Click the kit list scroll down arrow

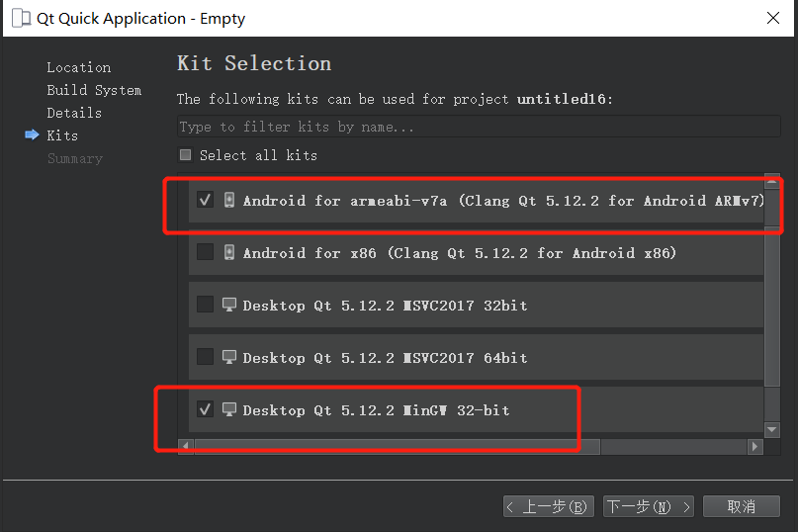pyautogui.click(x=772, y=430)
